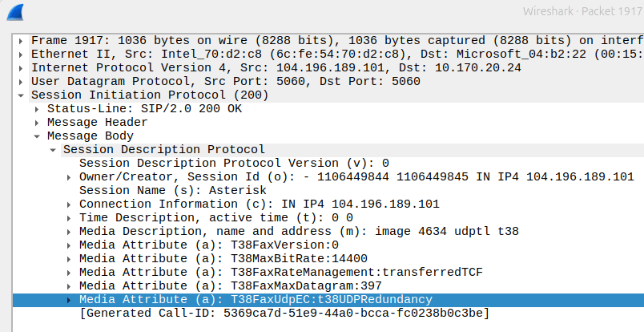
Task: Collapse the Session Description Protocol node
Action: point(53,150)
